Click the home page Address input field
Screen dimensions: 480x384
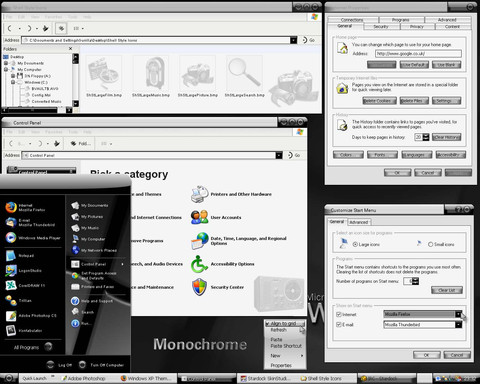tap(418, 54)
